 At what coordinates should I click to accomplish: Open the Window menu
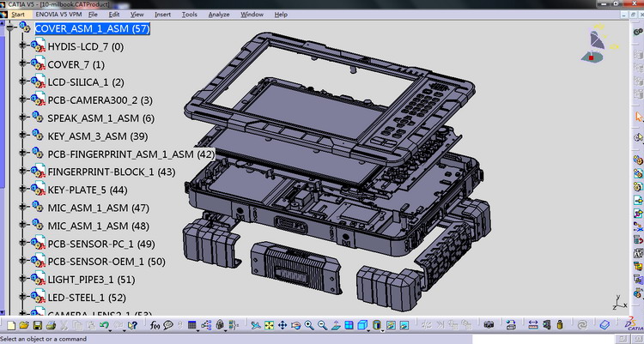coord(252,15)
